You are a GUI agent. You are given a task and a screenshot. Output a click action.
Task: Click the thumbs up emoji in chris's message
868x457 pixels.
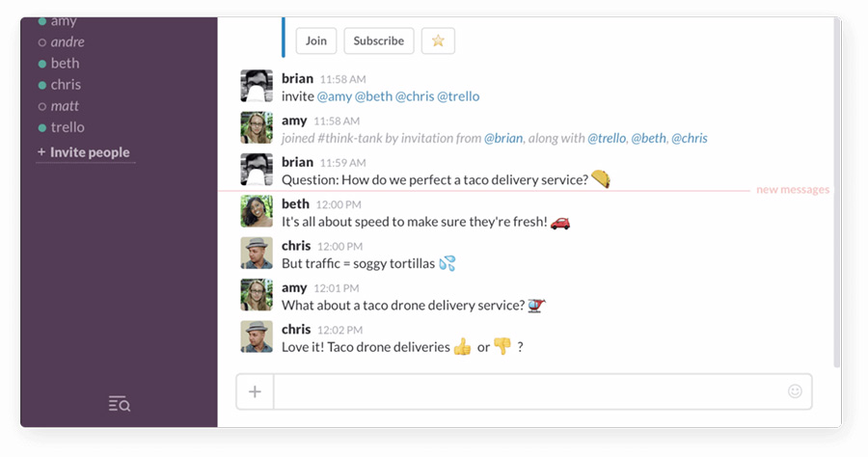coord(462,347)
